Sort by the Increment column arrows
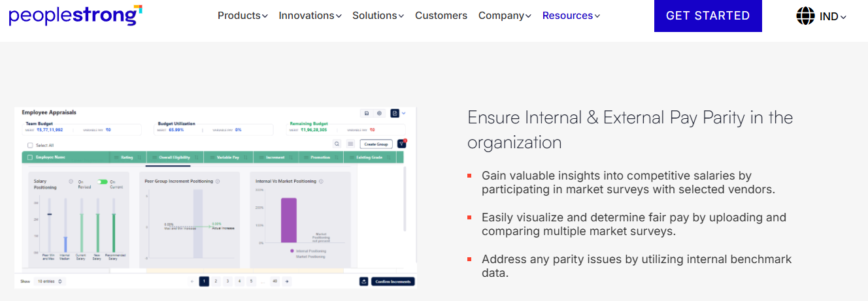This screenshot has height=301, width=868. tap(291, 157)
